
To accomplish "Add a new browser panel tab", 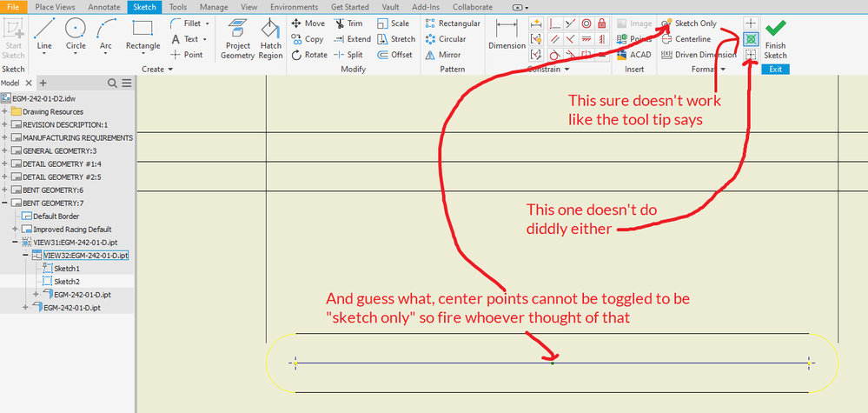I will pos(43,83).
